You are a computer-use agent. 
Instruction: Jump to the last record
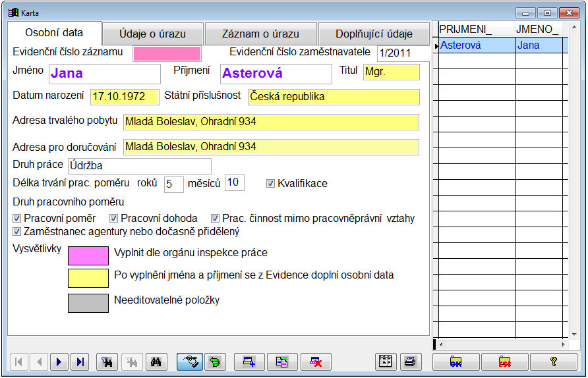[x=80, y=362]
